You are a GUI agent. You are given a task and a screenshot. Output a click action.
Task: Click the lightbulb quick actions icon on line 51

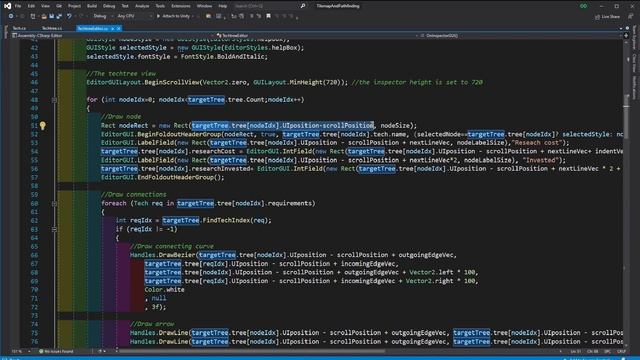point(42,126)
